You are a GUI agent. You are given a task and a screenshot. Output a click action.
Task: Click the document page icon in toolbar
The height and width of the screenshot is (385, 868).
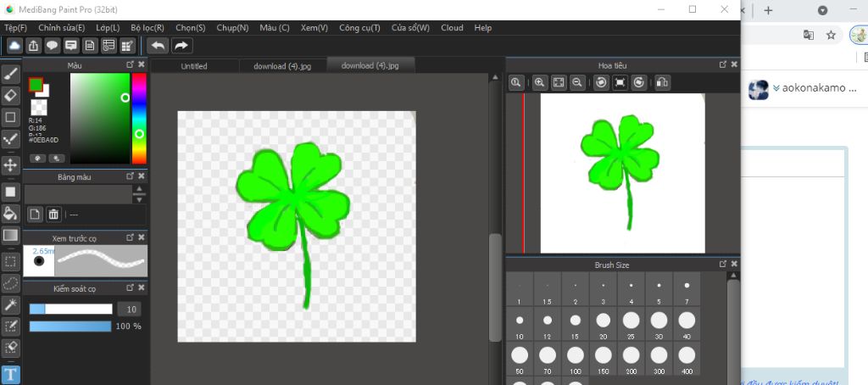90,46
